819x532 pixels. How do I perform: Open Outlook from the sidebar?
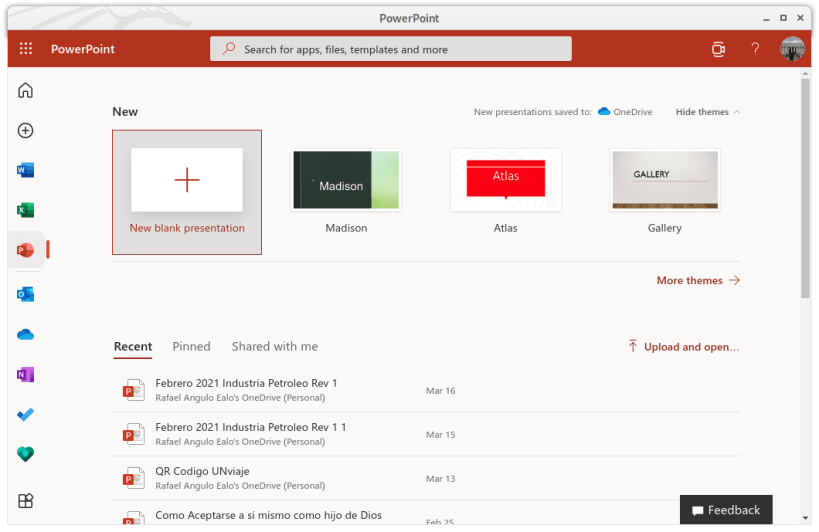(25, 294)
